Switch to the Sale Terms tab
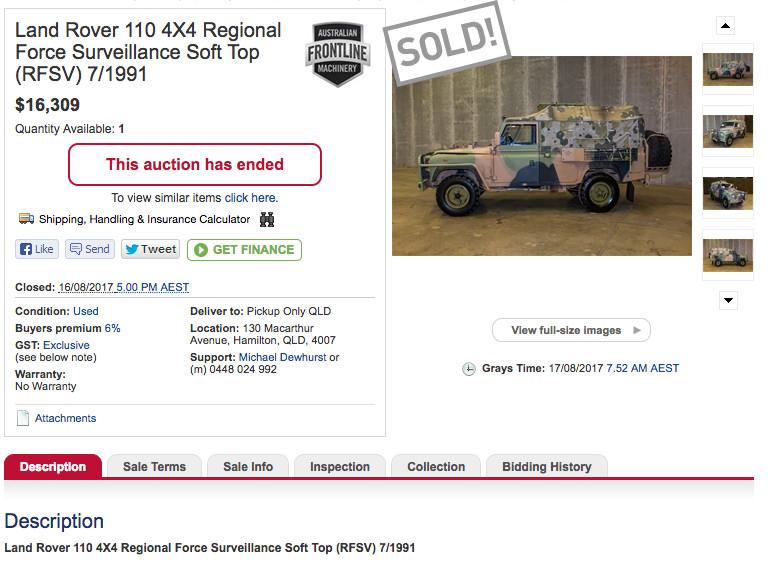This screenshot has width=776, height=565. pos(154,467)
